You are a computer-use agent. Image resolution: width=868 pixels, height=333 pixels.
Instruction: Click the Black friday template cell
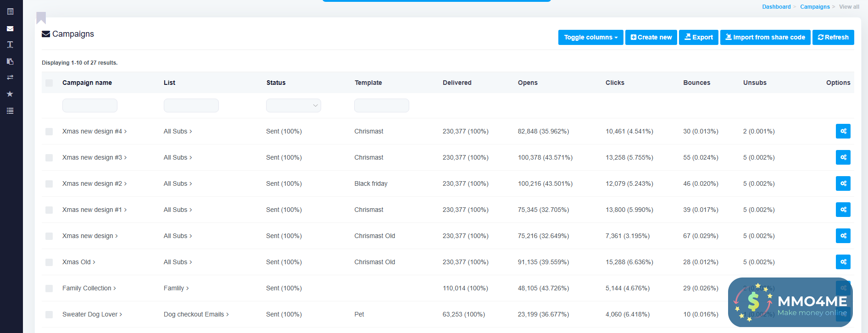point(371,183)
